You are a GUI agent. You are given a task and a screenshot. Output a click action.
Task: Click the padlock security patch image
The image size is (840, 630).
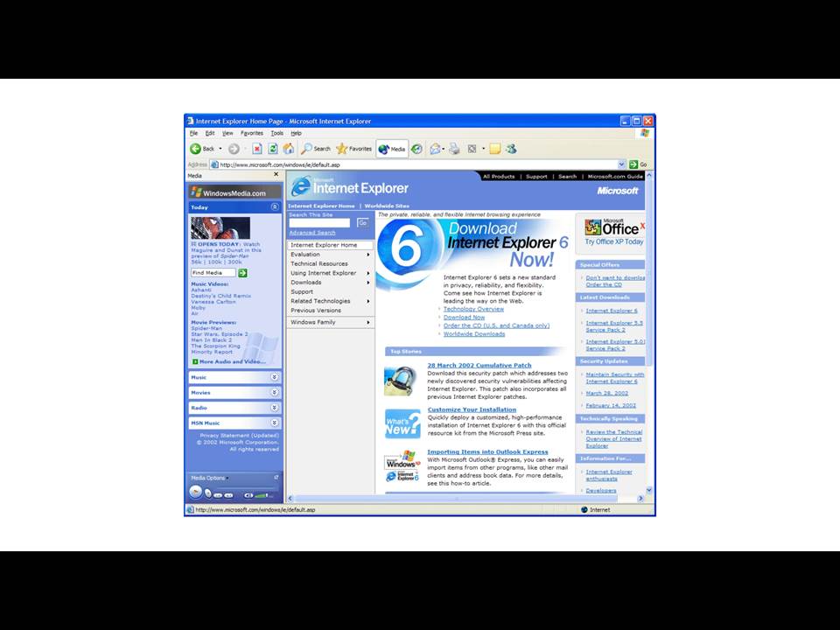400,381
